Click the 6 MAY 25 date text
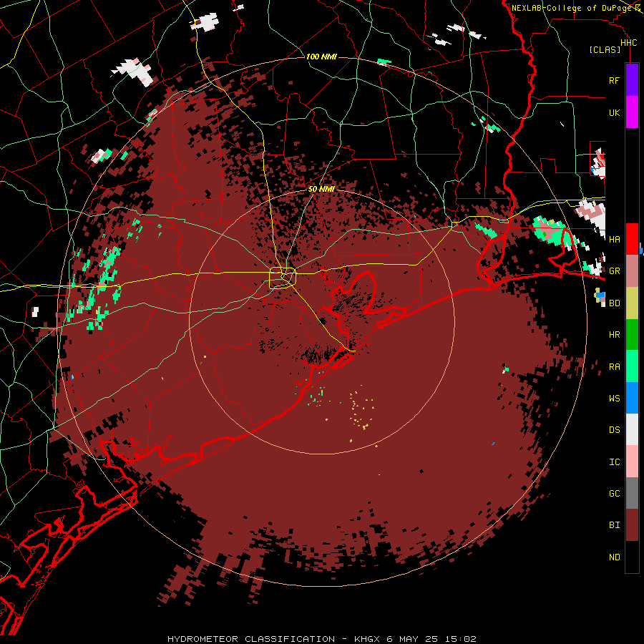Image resolution: width=644 pixels, height=644 pixels. pos(412,639)
